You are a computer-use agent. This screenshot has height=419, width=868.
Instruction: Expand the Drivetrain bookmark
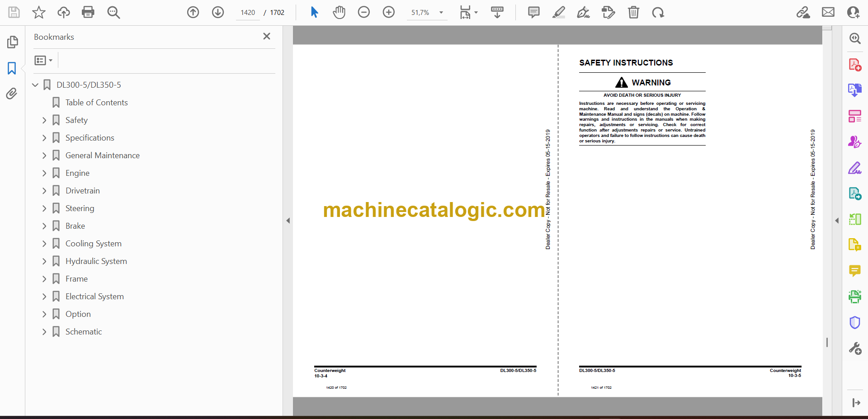pos(44,191)
